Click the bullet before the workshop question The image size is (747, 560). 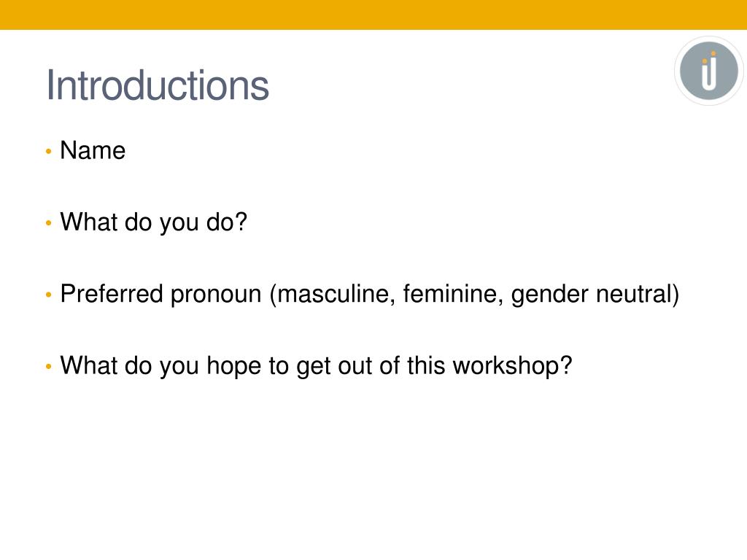click(x=48, y=367)
